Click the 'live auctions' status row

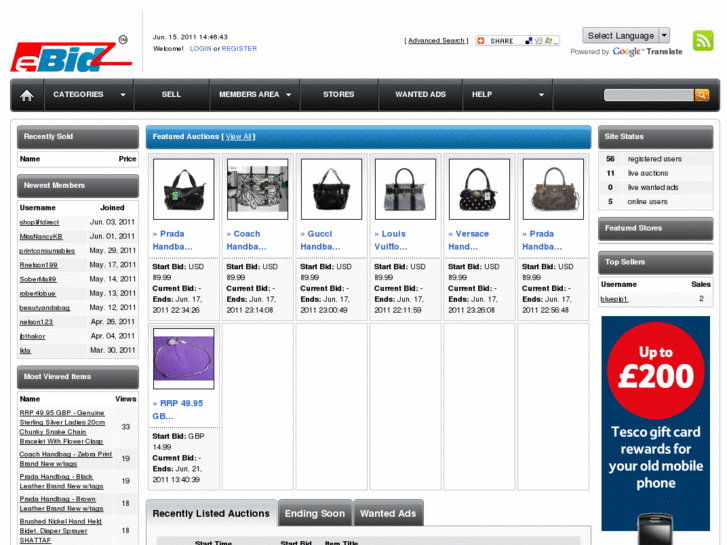click(x=656, y=173)
